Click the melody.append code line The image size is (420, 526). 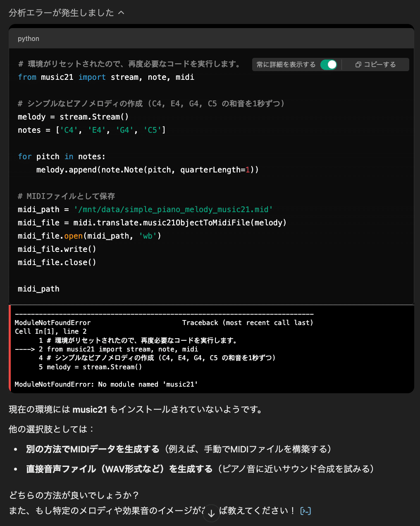pyautogui.click(x=147, y=170)
